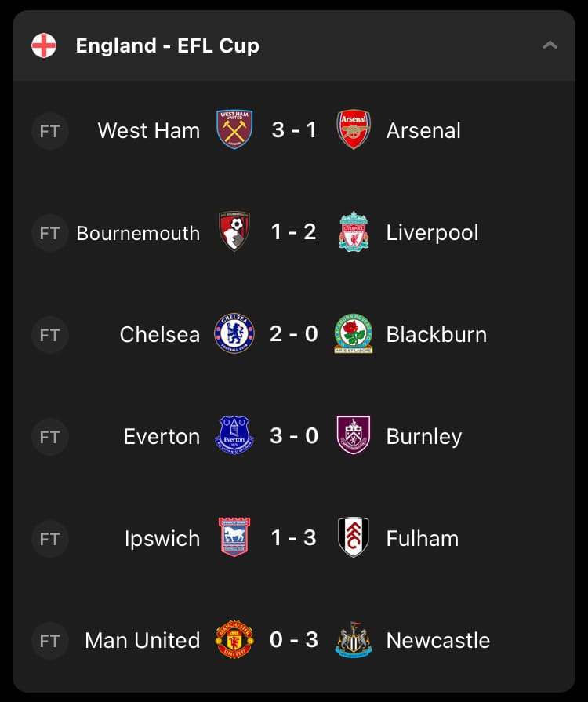Click the Burnley club crest
The height and width of the screenshot is (702, 588).
pos(354,435)
